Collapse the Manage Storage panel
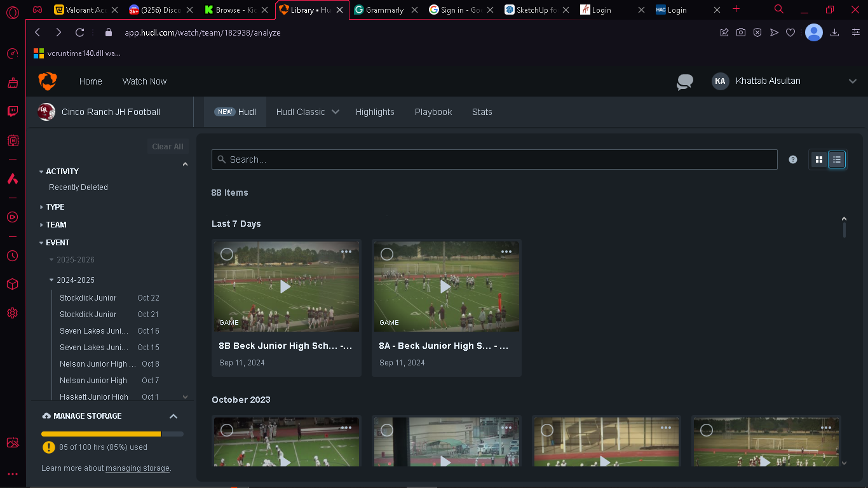Screen dimensions: 868x488 (x=173, y=416)
